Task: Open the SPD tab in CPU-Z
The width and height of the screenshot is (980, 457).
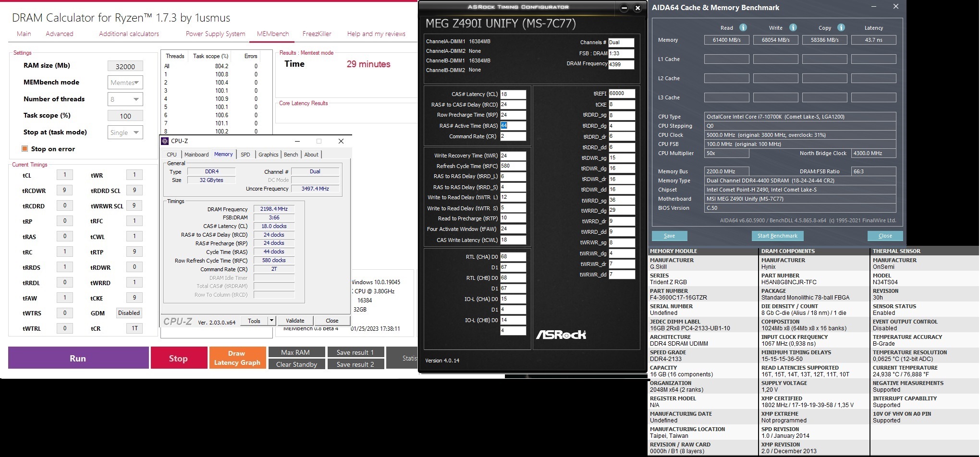Action: 245,155
